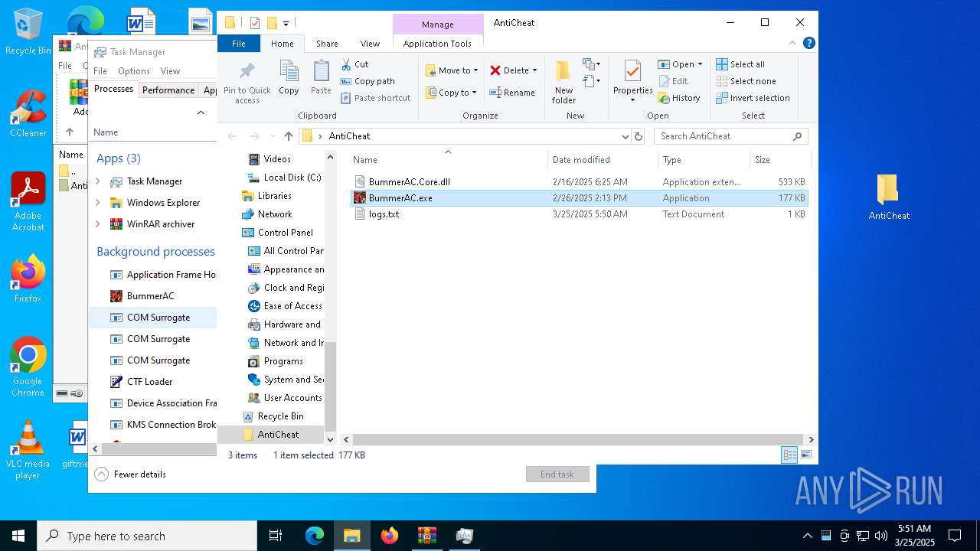Click Fewer details in Task Manager
The width and height of the screenshot is (980, 551).
131,474
